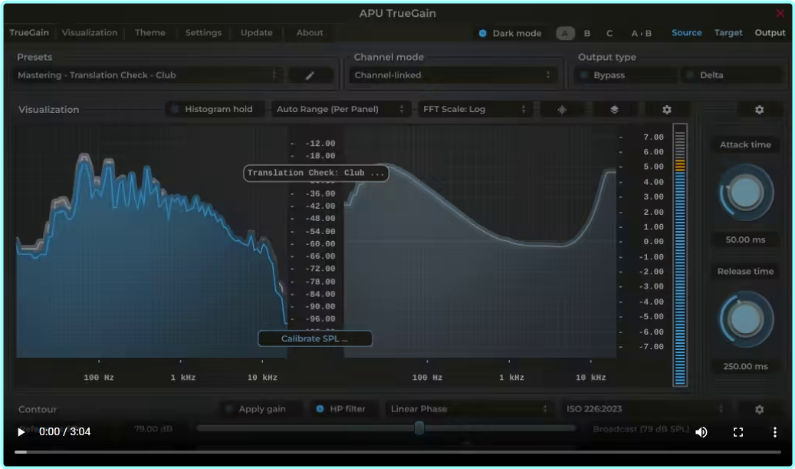Click the Translation Check: Club tooltip label
Screen dimensions: 795x469
(x=316, y=173)
